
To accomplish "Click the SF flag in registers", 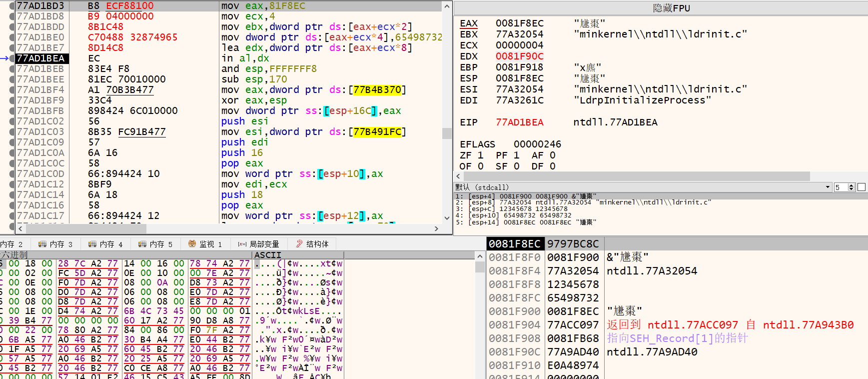I will click(508, 166).
